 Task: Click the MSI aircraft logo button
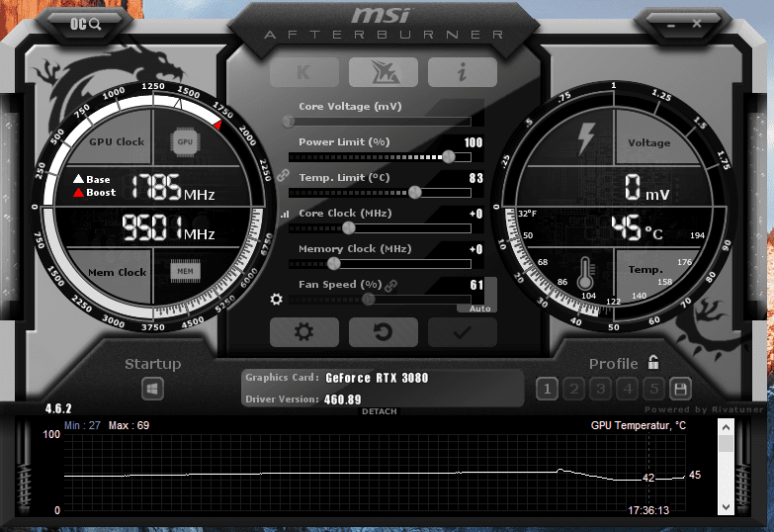pos(384,72)
